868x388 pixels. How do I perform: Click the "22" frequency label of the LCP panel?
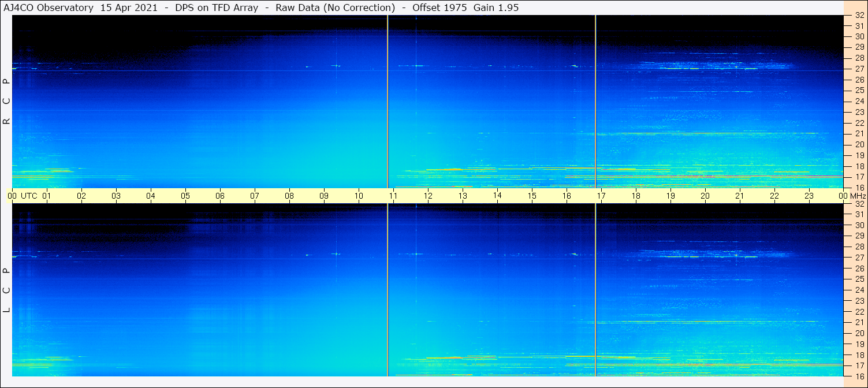pos(859,311)
